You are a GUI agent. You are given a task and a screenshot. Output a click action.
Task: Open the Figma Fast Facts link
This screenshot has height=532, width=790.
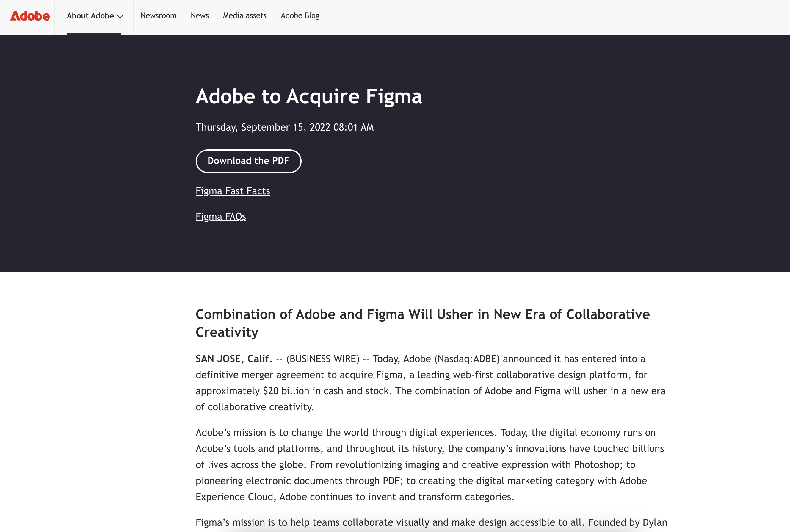(x=233, y=191)
